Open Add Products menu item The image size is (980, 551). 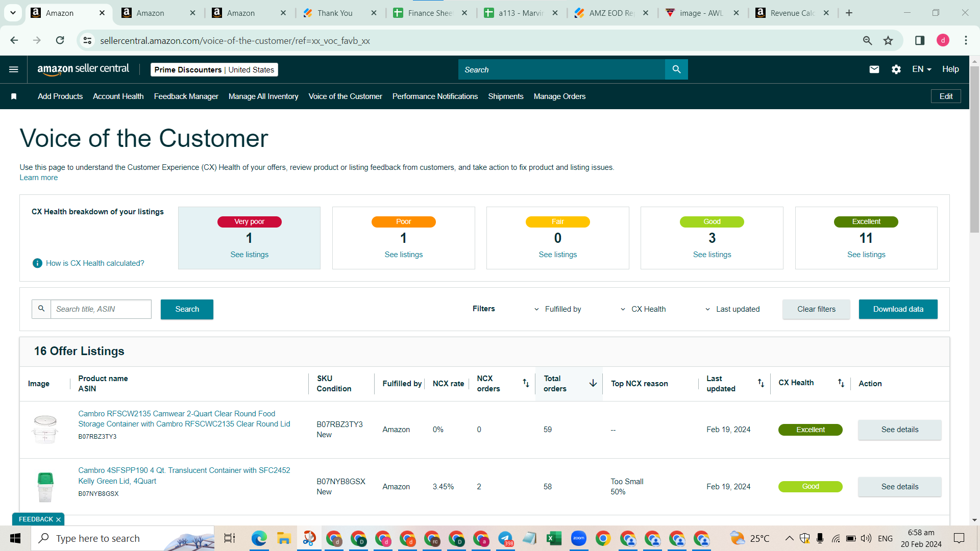click(60, 96)
